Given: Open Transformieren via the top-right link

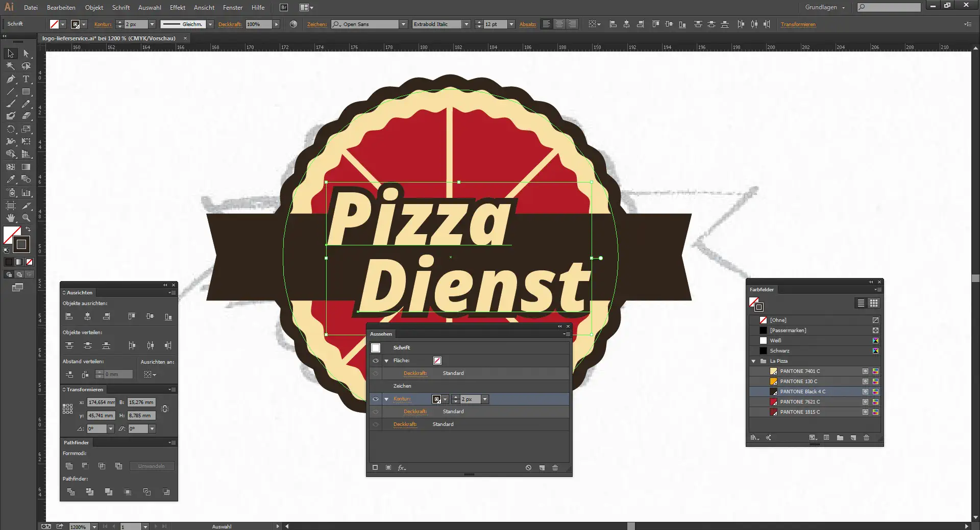Looking at the screenshot, I should [798, 24].
